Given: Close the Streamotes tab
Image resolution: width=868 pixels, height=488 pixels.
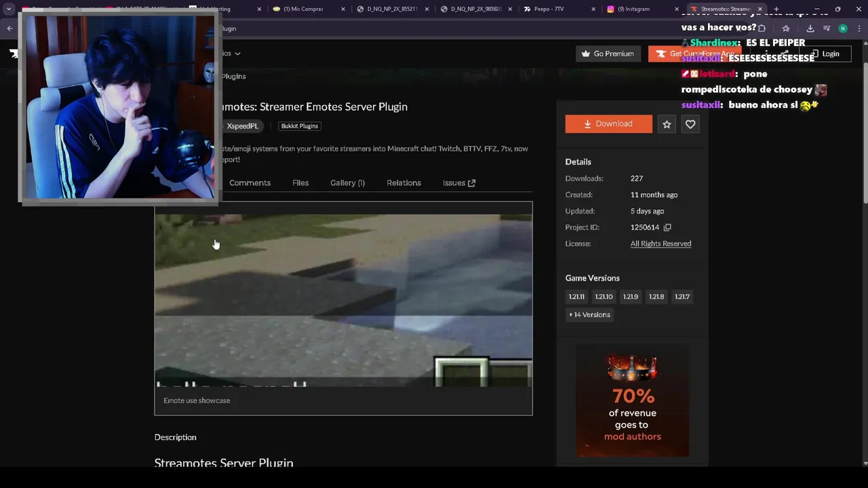Looking at the screenshot, I should [760, 9].
